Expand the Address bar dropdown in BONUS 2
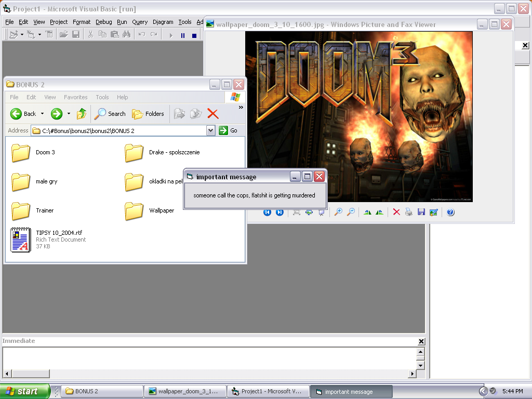532x399 pixels. pos(211,130)
